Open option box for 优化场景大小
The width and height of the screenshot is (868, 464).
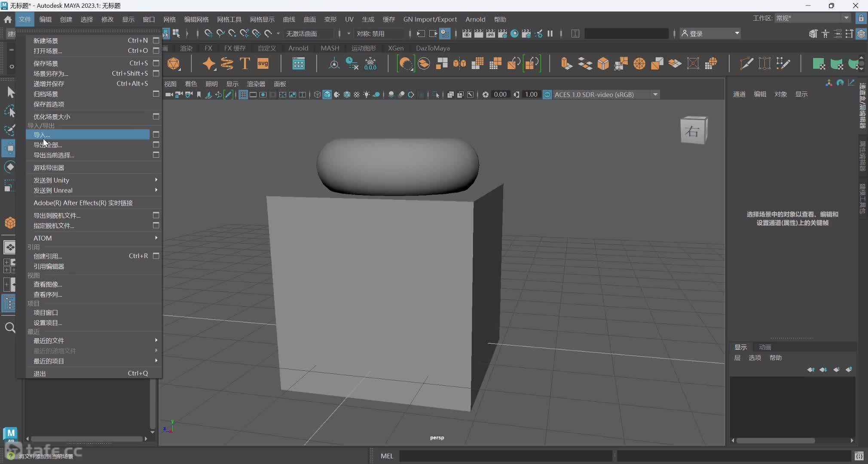tap(156, 116)
